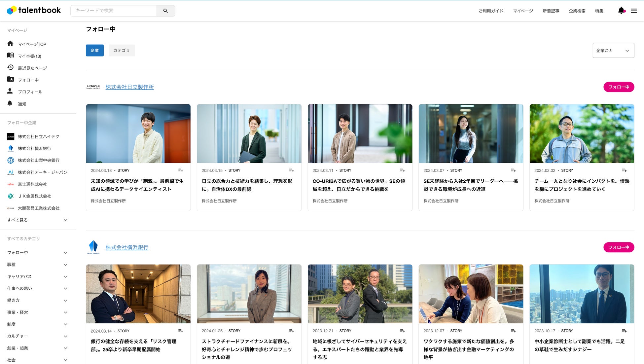Open notifications bell in header
This screenshot has width=644, height=364.
621,11
